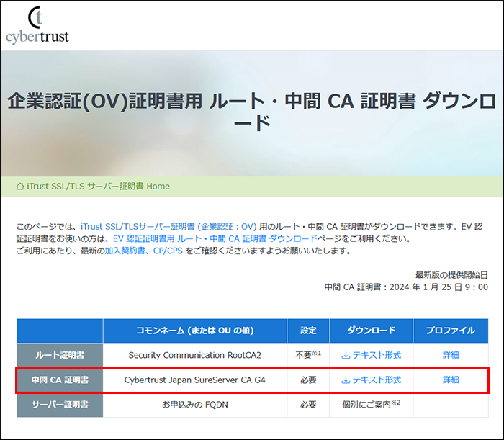Open 詳細 profile for ルート証明書
504x440 pixels.
451,355
